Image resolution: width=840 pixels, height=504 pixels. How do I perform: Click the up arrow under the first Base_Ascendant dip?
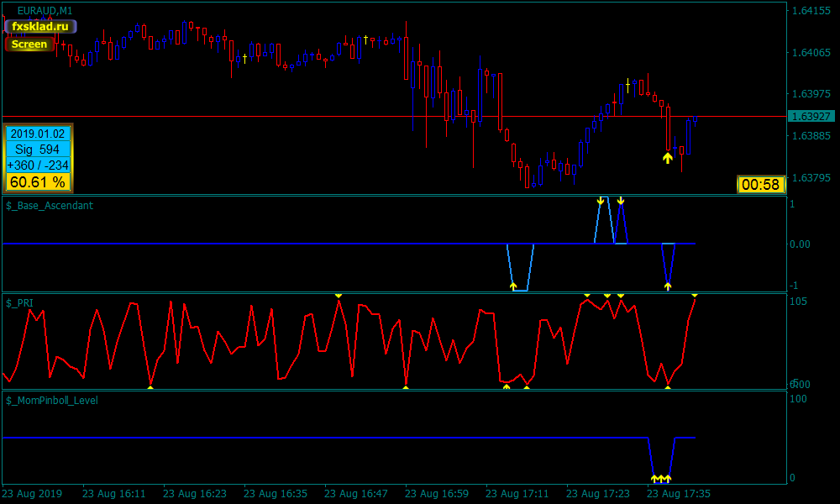513,286
